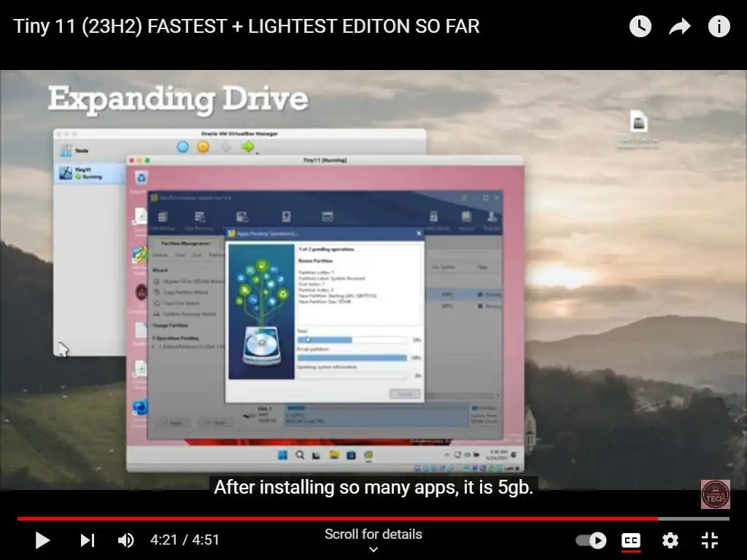The width and height of the screenshot is (747, 560).
Task: Expand Scroll for details chevron
Action: pyautogui.click(x=373, y=550)
